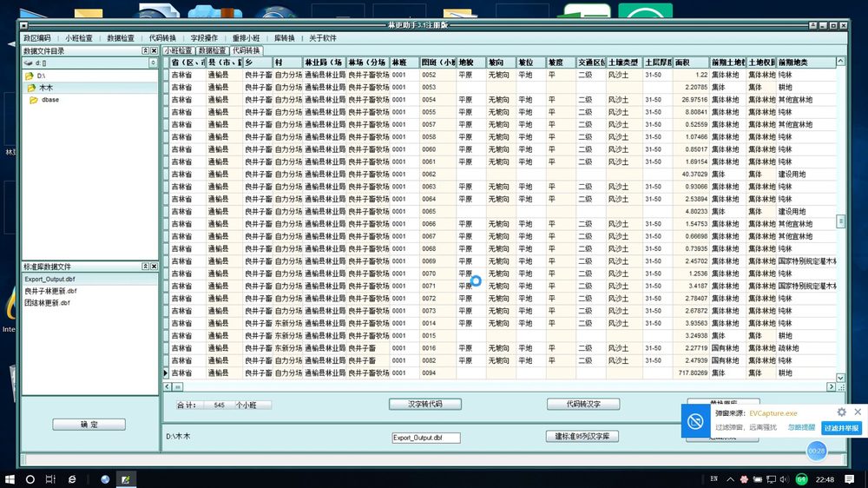868x488 pixels.
Task: Open the 关于软件 menu
Action: pyautogui.click(x=322, y=38)
